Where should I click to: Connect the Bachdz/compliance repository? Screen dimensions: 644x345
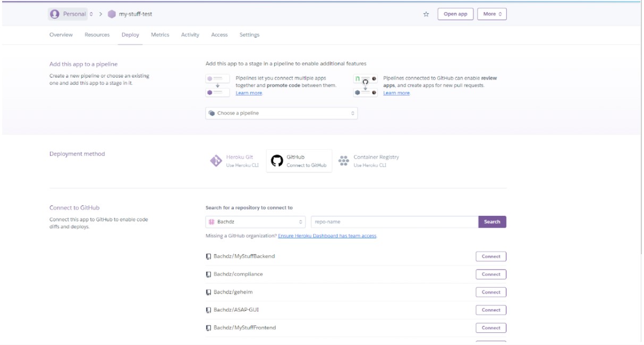tap(491, 274)
